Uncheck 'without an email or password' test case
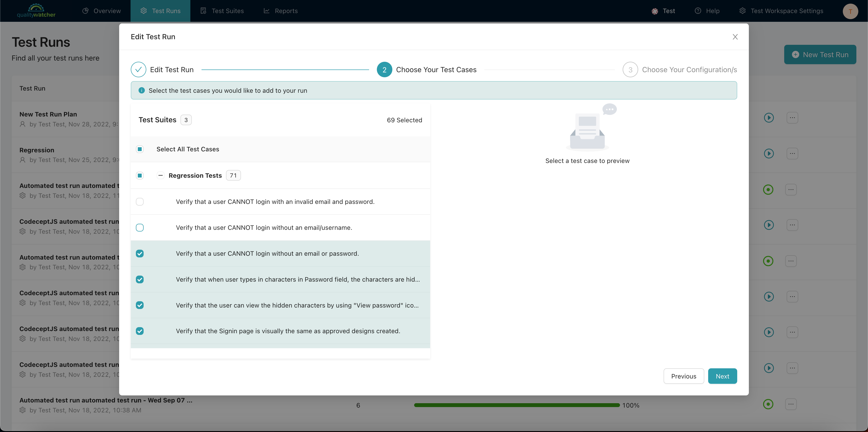This screenshot has width=868, height=432. pyautogui.click(x=139, y=253)
